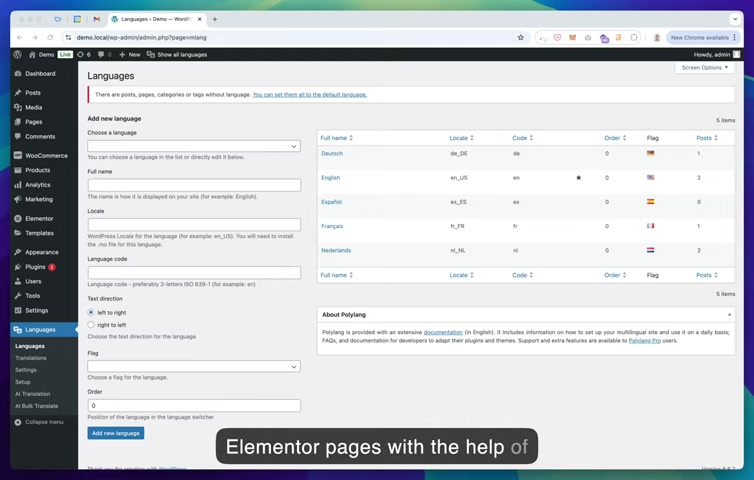Open the Choose a language dropdown

pos(194,146)
